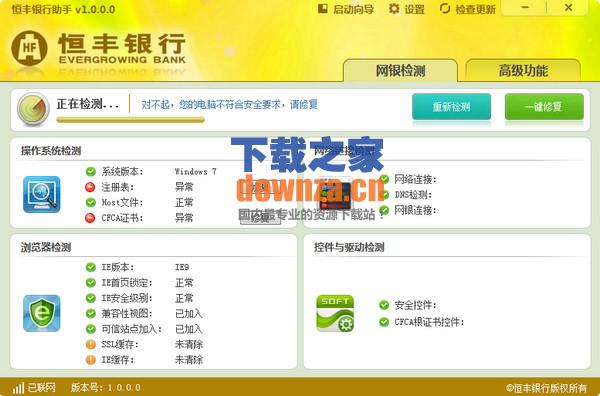Click the radar scanning icon
Viewport: 600px width, 396px height.
33,109
